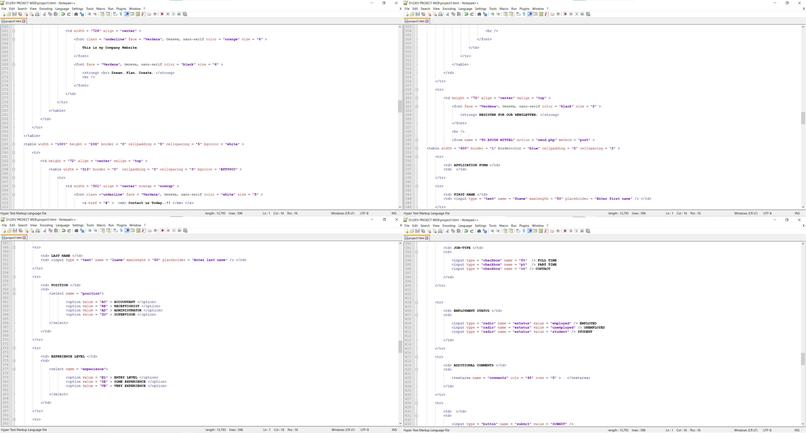Click 'RECEPTIONIST' option text

[x=127, y=306]
